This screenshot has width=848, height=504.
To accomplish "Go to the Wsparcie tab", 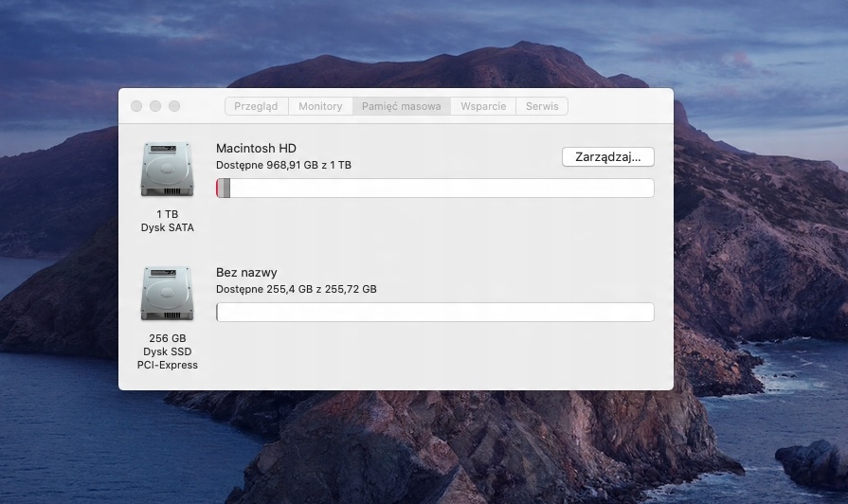I will coord(483,106).
